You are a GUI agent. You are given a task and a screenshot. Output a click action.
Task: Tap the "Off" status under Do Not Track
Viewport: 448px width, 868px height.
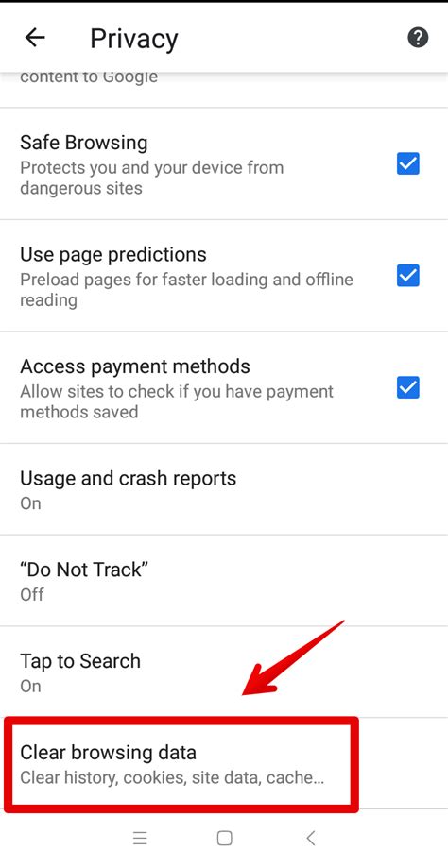tap(32, 595)
